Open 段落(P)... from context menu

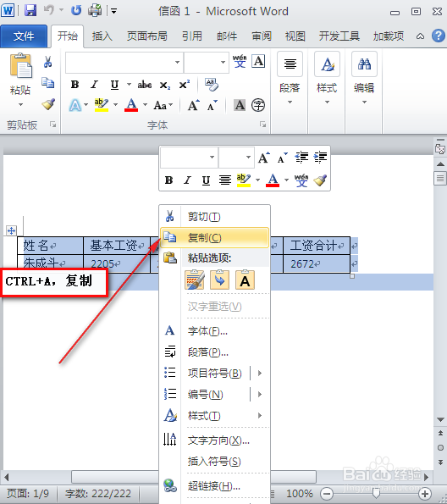click(214, 352)
